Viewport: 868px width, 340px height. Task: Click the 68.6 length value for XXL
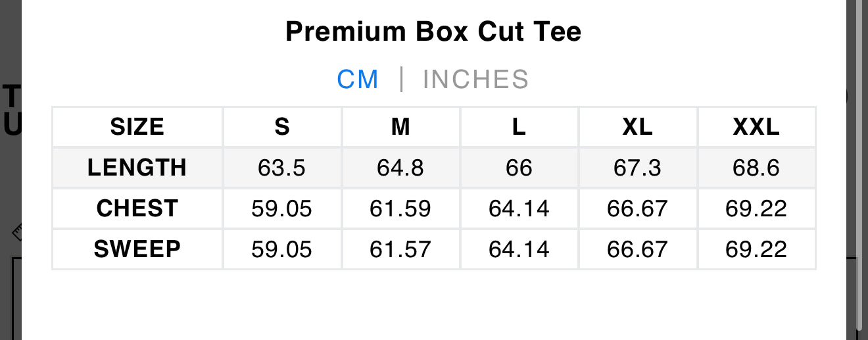756,168
